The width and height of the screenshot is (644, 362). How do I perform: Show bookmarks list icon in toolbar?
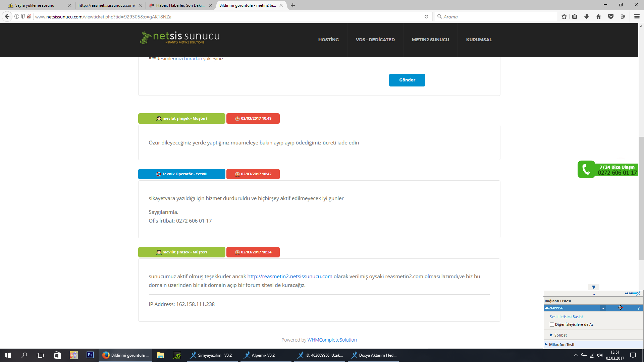(x=575, y=16)
